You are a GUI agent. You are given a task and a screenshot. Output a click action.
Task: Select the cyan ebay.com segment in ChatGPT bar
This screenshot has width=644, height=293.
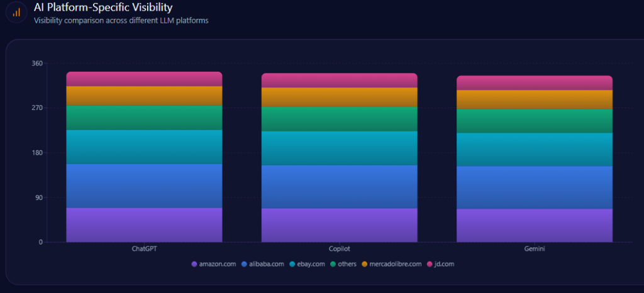click(x=144, y=146)
